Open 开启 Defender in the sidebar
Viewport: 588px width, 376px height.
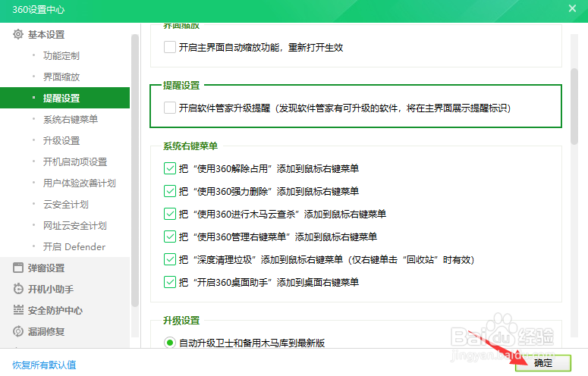[74, 247]
